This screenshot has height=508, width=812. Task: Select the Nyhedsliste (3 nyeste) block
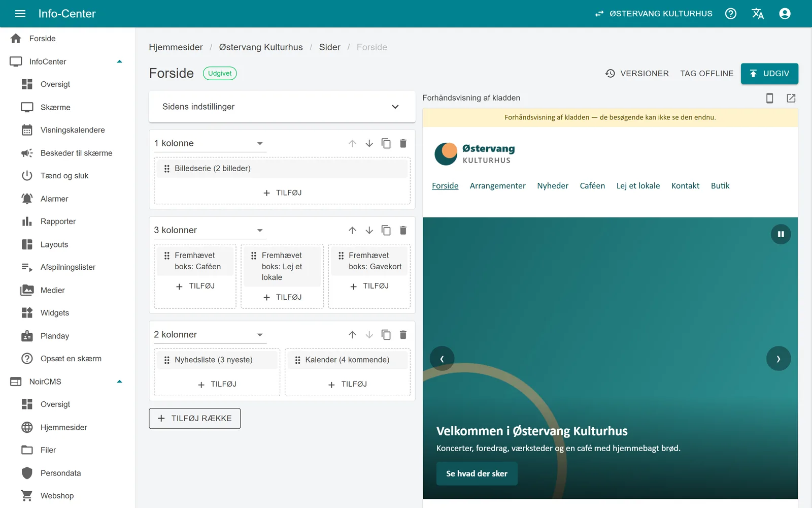(217, 360)
